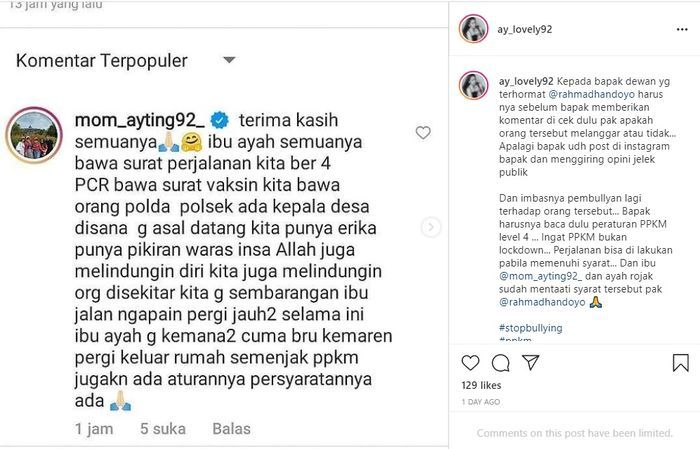Open the mom_ayting92_ username in the comment
This screenshot has width=700, height=449.
point(140,120)
